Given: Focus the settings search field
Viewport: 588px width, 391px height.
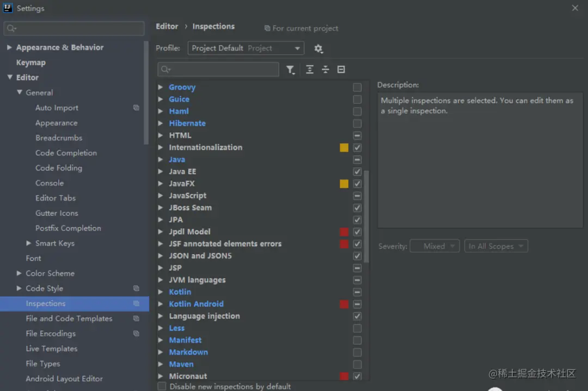Looking at the screenshot, I should click(74, 28).
